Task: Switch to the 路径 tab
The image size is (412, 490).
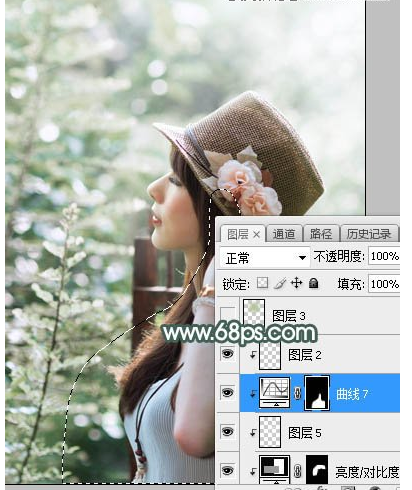Action: pyautogui.click(x=320, y=234)
